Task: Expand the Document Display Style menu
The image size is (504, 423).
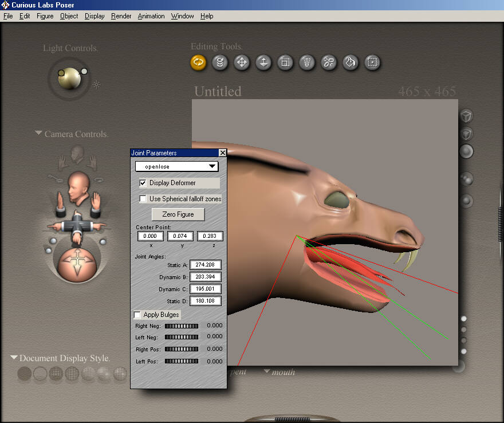Action: point(14,358)
